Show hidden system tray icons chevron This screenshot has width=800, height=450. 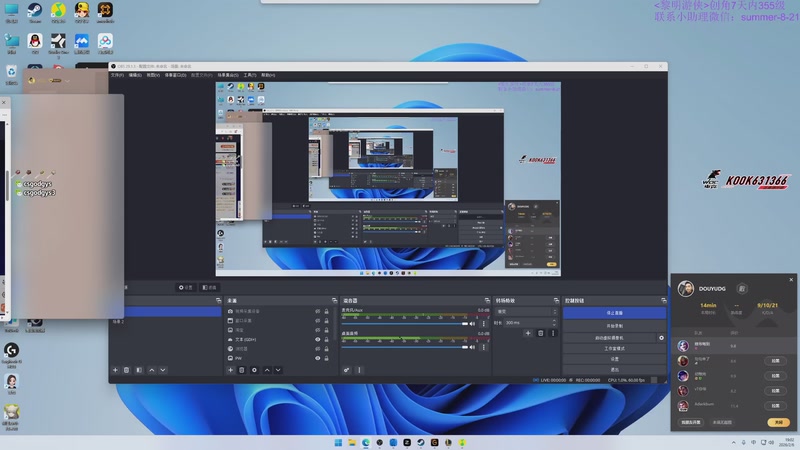coord(734,442)
